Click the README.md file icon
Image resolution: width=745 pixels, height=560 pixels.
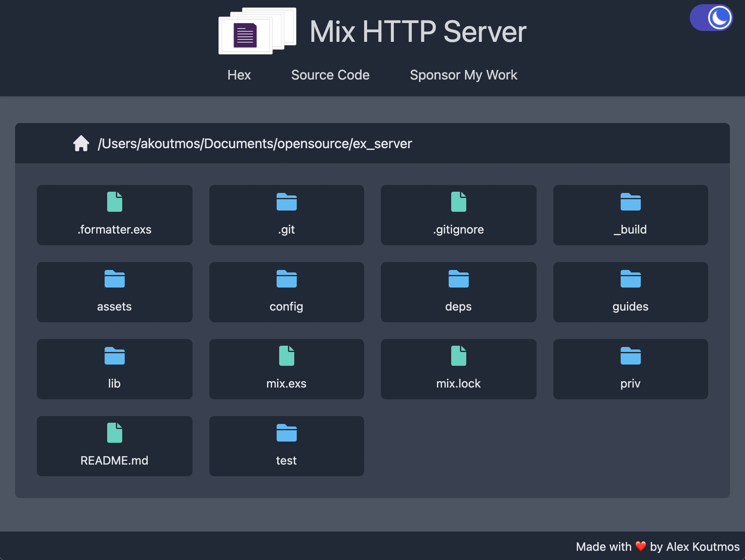tap(115, 433)
